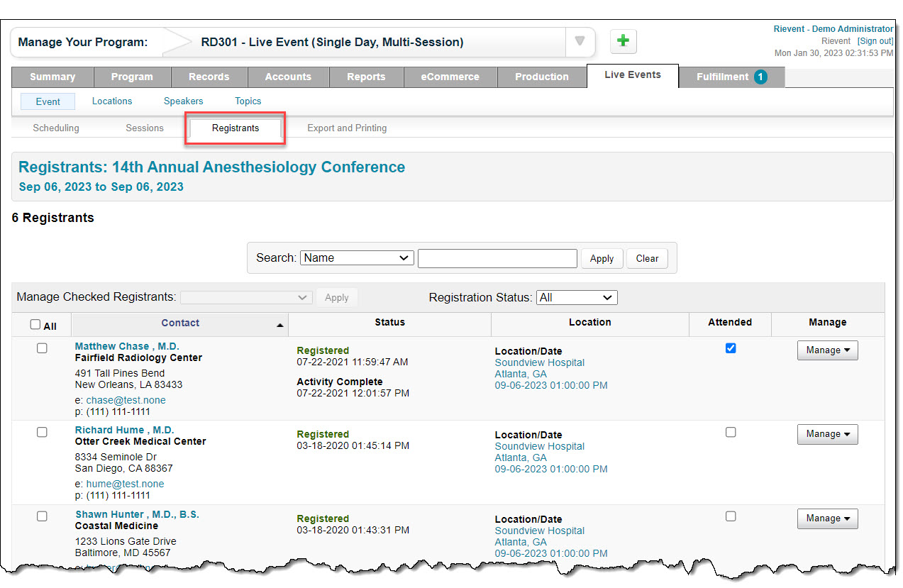
Task: Open the chase@test.none email link
Action: pyautogui.click(x=126, y=400)
